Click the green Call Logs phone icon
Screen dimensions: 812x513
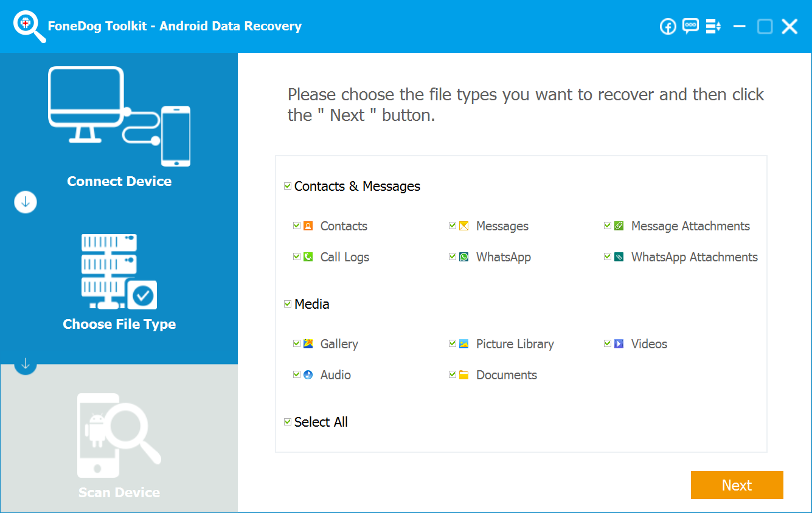click(x=308, y=257)
